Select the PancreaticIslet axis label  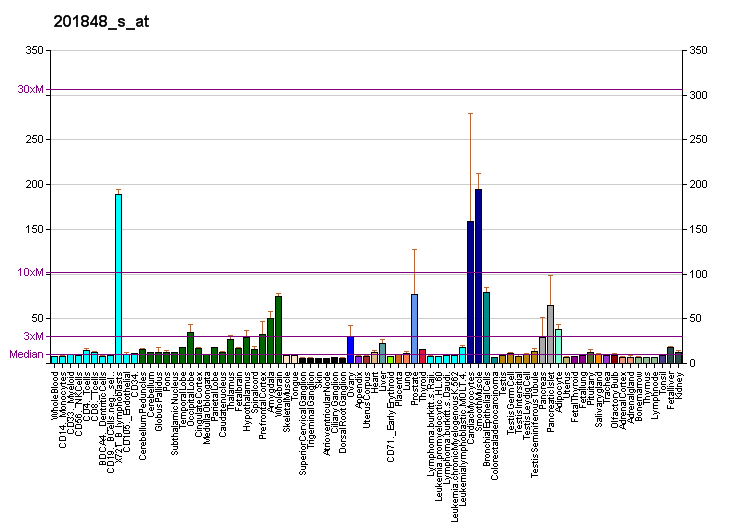[x=550, y=402]
